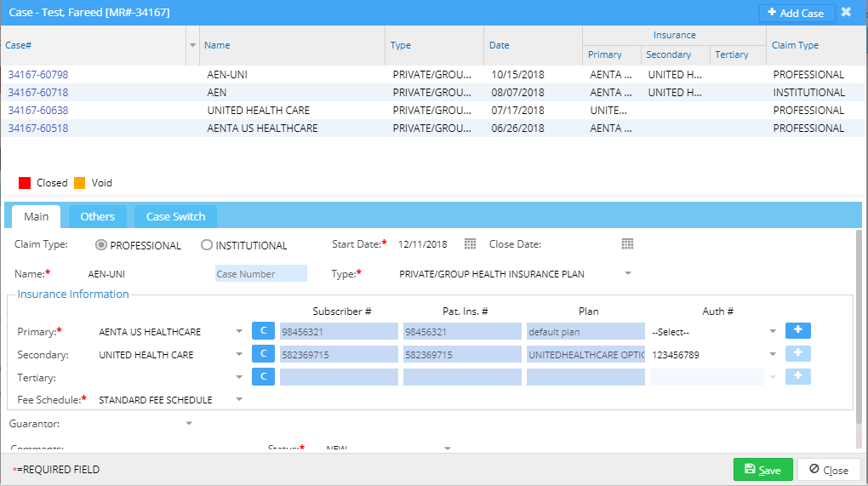
Task: Add authorization for Primary insurance plus button
Action: click(x=797, y=331)
